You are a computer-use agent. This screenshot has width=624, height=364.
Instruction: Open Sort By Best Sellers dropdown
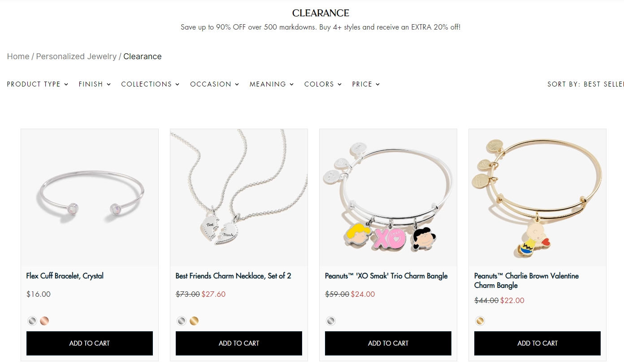click(585, 84)
